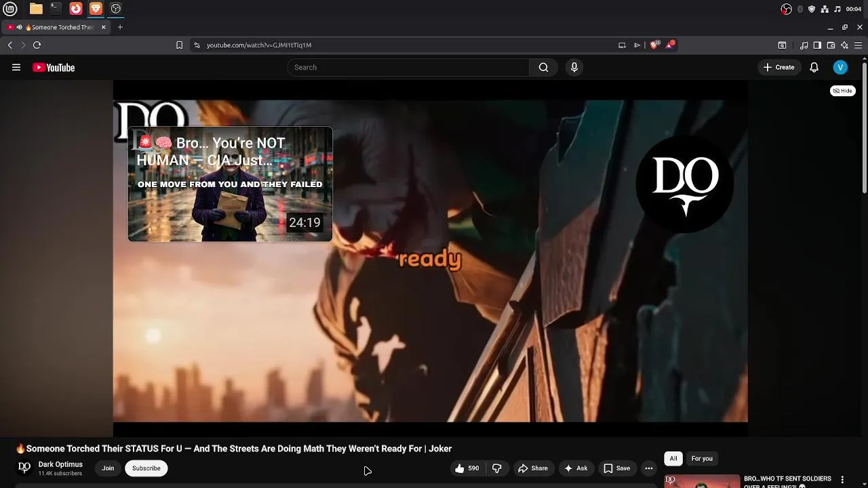
Task: Open the shield security tray icon
Action: coord(812,9)
